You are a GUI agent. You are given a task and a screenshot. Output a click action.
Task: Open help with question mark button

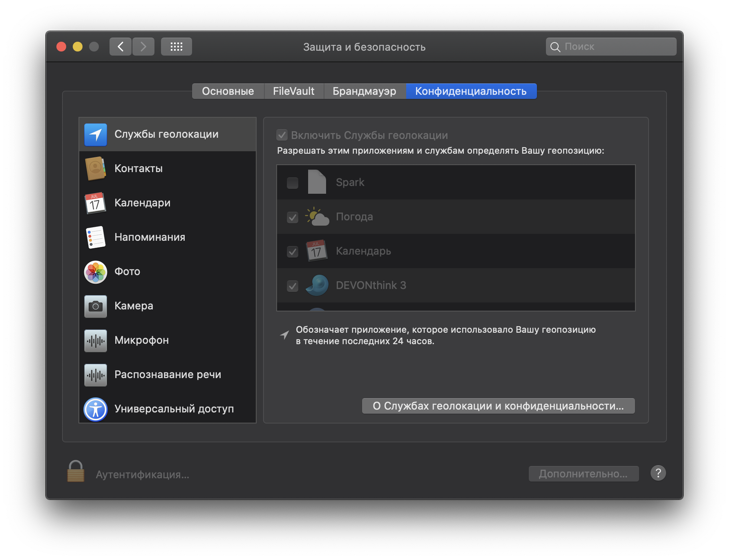658,473
